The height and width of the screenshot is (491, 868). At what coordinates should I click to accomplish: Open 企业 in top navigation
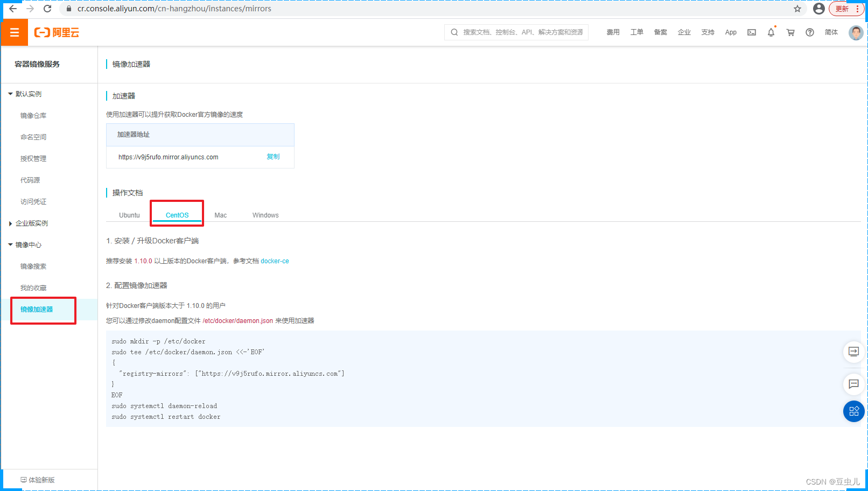684,32
